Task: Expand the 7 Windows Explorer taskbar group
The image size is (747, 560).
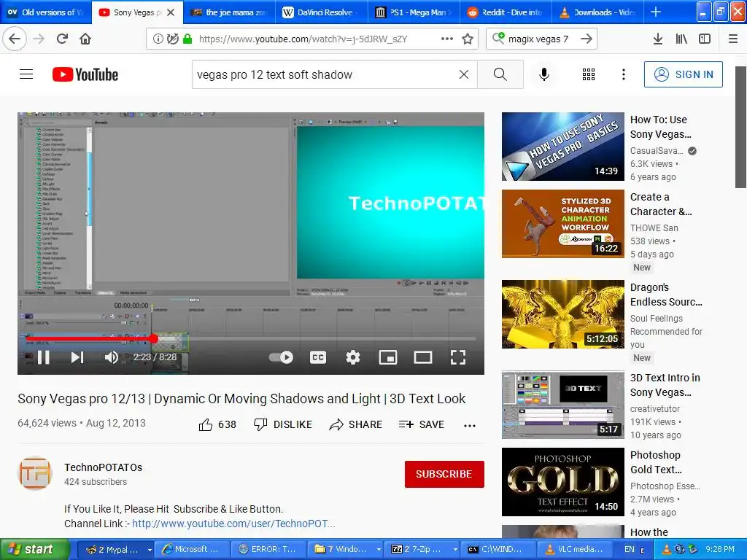Action: coord(379,550)
